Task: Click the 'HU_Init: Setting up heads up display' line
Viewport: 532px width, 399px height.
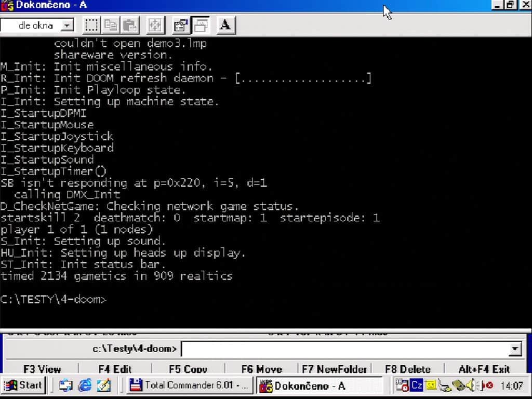Action: (123, 253)
